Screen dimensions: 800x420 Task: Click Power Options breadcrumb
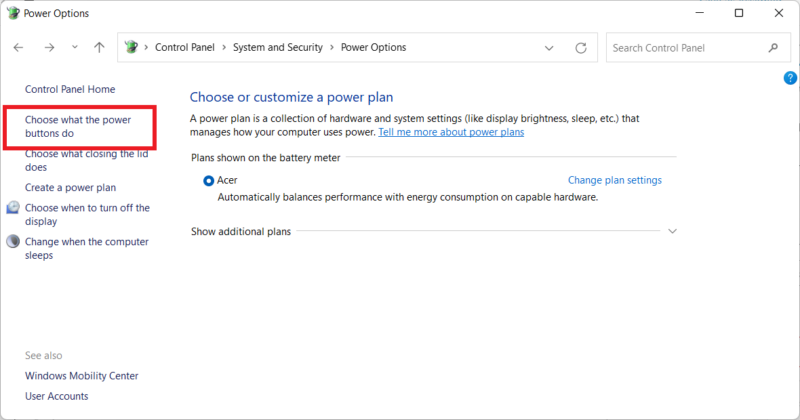tap(373, 47)
